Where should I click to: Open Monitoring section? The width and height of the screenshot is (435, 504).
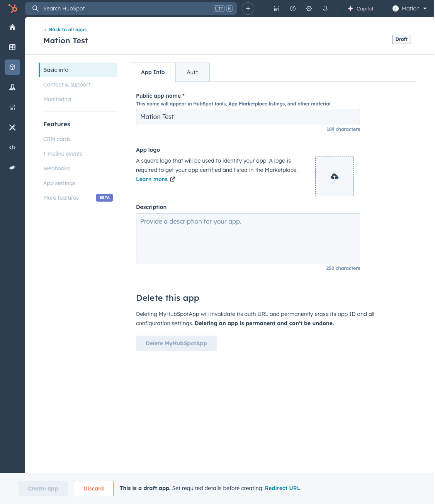click(x=57, y=99)
